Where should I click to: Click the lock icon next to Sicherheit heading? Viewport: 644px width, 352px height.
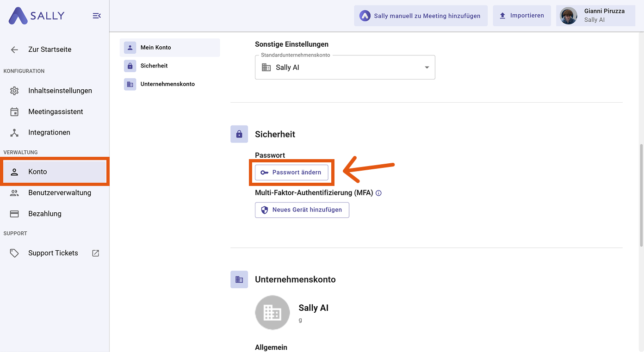239,134
